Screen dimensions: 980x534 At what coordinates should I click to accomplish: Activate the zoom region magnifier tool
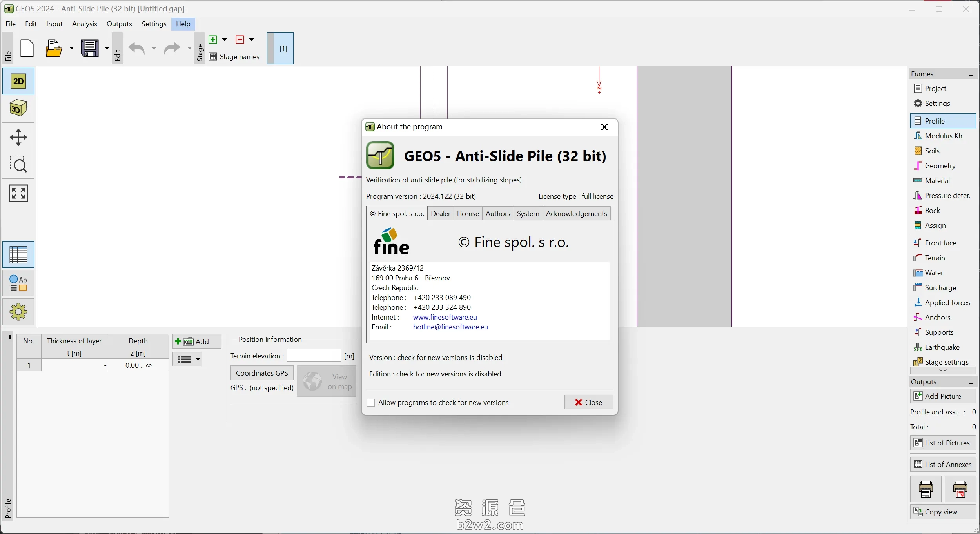pyautogui.click(x=18, y=165)
